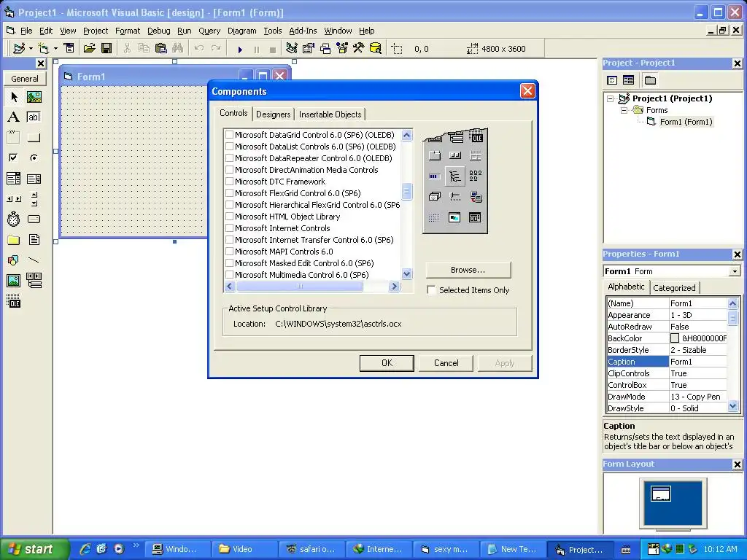Screen dimensions: 747x560
Task: Select the Frame control in the toolbox
Action: 14,138
